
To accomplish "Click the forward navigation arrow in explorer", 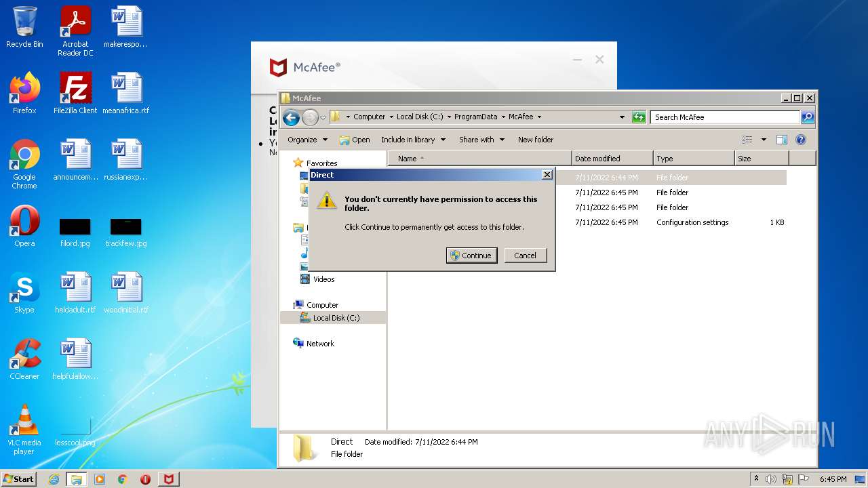I will pos(310,117).
